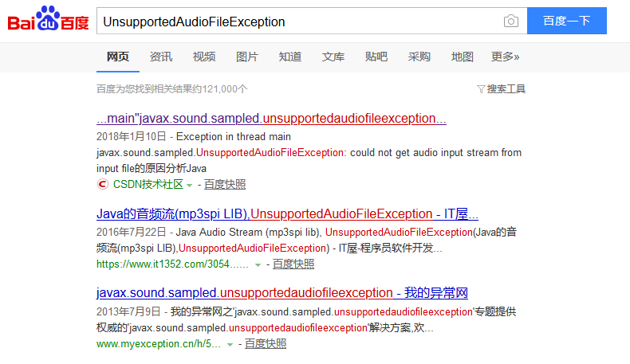This screenshot has width=630, height=364.
Task: Open 百度快照 for the myexception result
Action: pyautogui.click(x=266, y=344)
